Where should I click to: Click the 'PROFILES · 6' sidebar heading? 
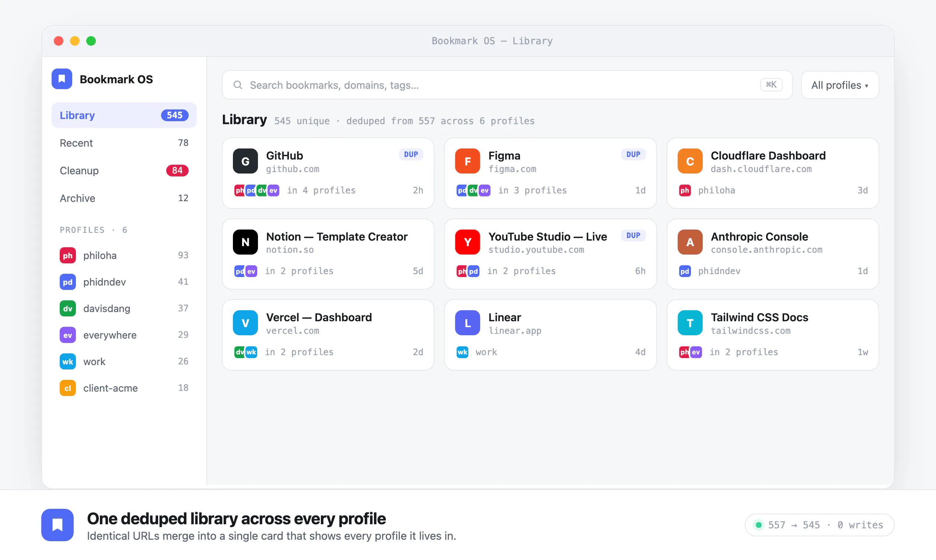tap(94, 230)
